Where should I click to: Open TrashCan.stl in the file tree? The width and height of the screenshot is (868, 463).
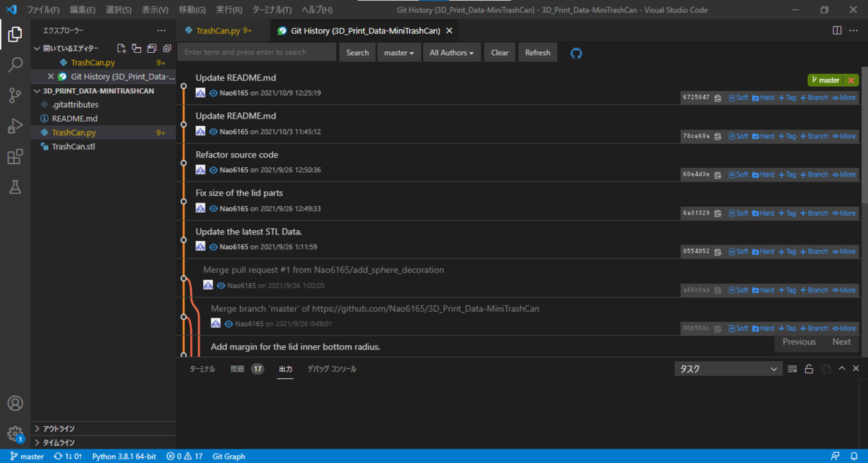tap(103, 146)
